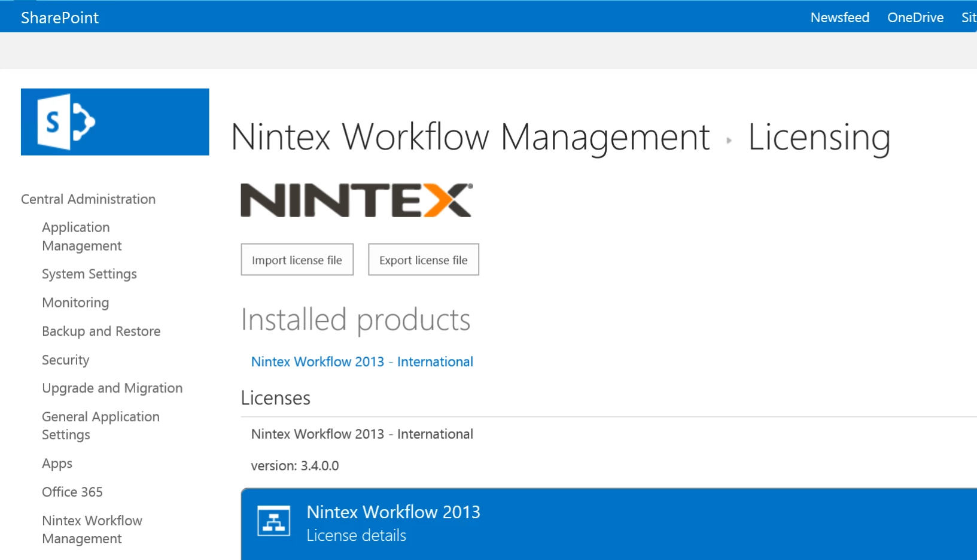Screen dimensions: 977x560
Task: Open Nintex Workflow Management sidebar link
Action: (92, 529)
